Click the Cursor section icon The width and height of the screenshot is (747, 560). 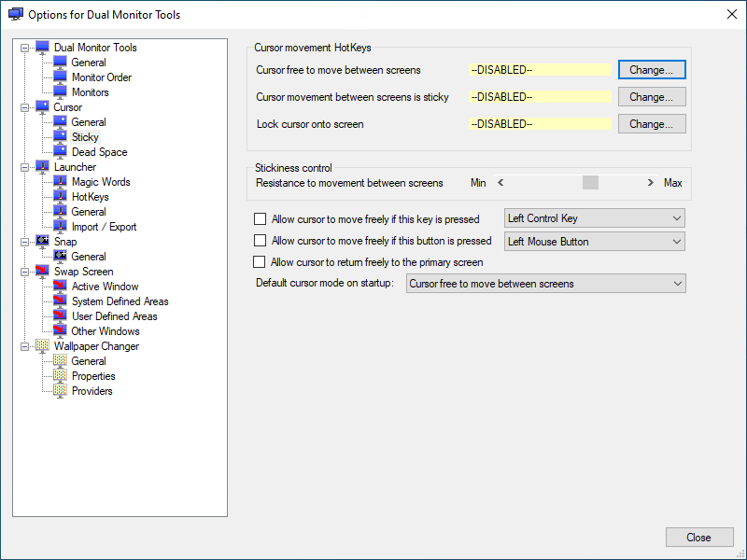point(42,107)
